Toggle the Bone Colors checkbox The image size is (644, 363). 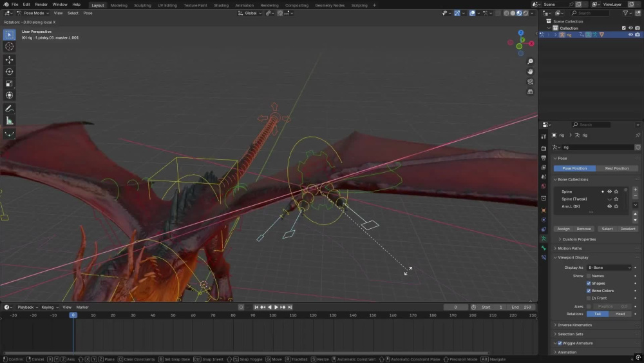point(589,291)
